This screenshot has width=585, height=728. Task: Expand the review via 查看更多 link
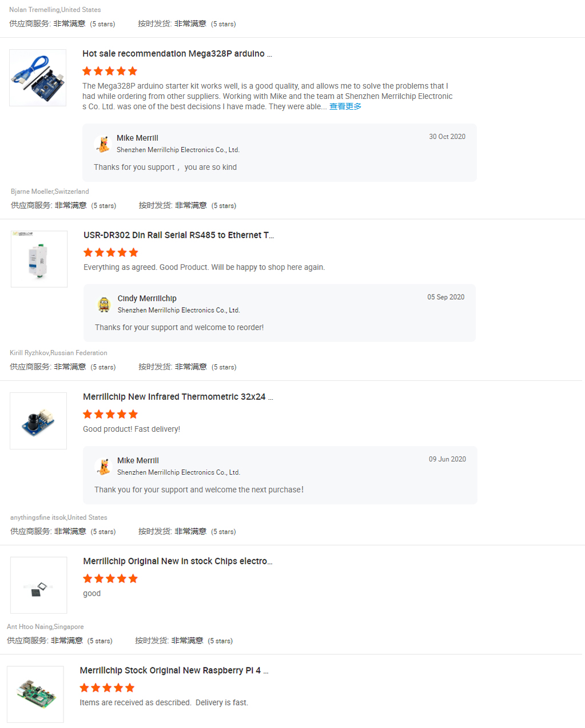(x=345, y=106)
